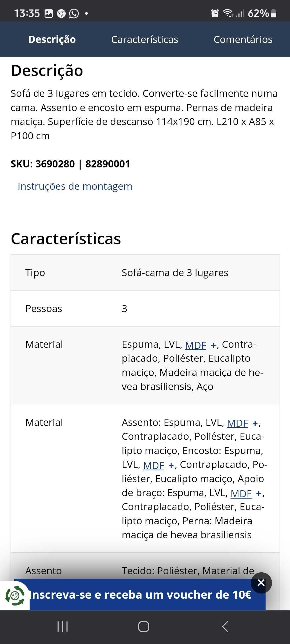Screen dimensions: 290x644
Task: Tap the Android home button
Action: point(144,627)
